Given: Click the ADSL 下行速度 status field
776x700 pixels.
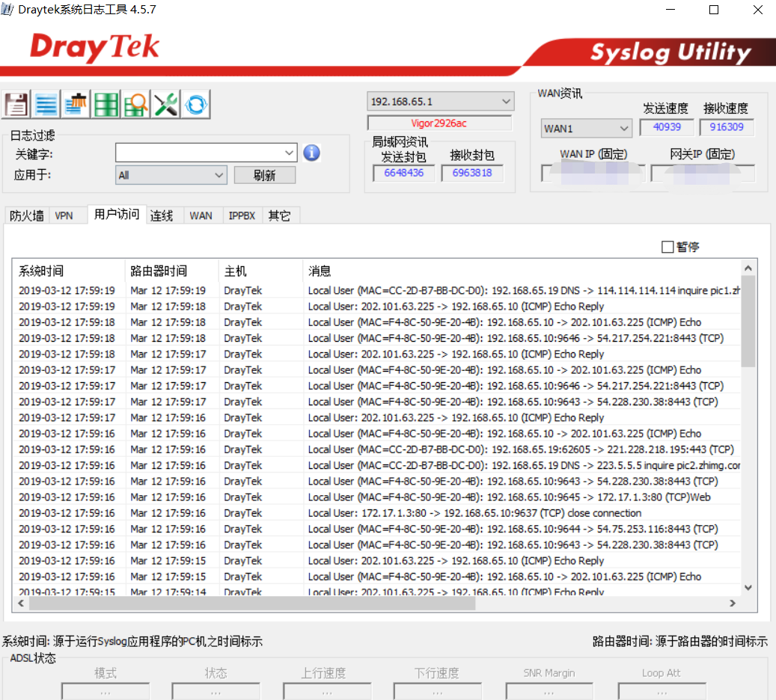Looking at the screenshot, I should coord(438,692).
